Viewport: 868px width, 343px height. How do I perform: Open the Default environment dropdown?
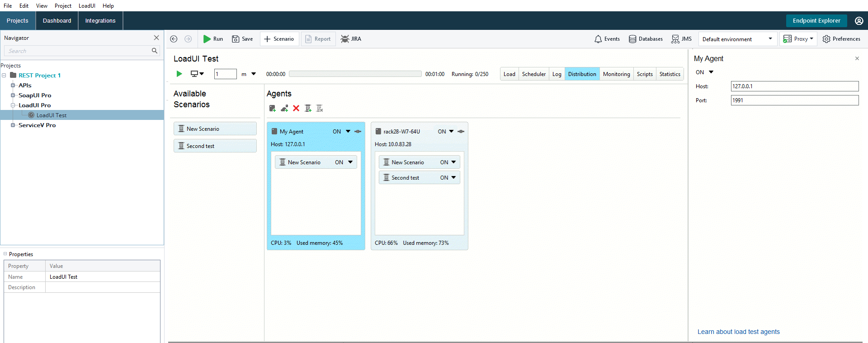(737, 39)
